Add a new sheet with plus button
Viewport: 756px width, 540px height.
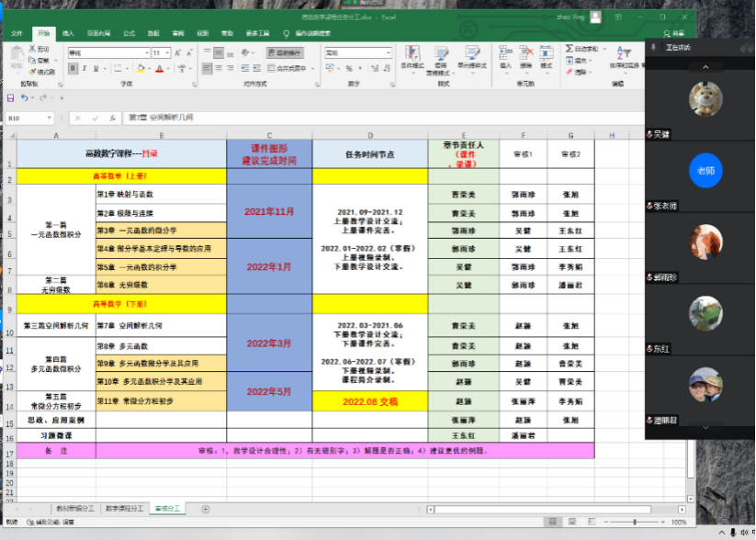(205, 508)
